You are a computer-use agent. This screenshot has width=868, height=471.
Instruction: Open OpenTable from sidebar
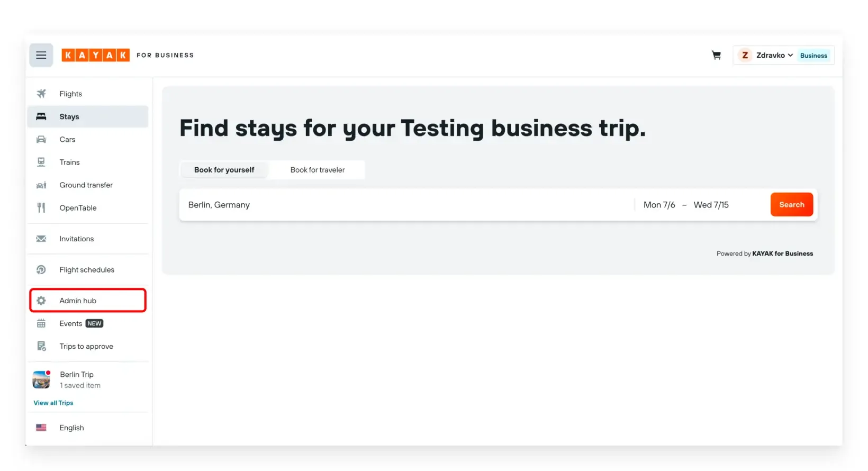click(x=88, y=207)
